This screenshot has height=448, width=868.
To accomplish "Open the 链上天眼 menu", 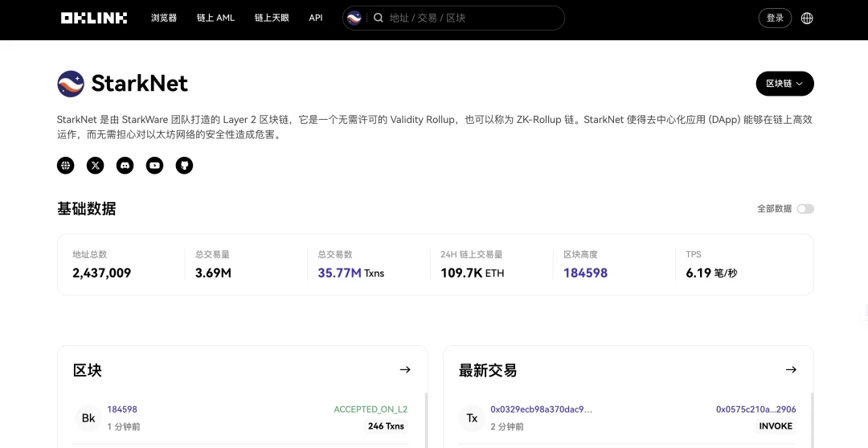I will (x=272, y=18).
